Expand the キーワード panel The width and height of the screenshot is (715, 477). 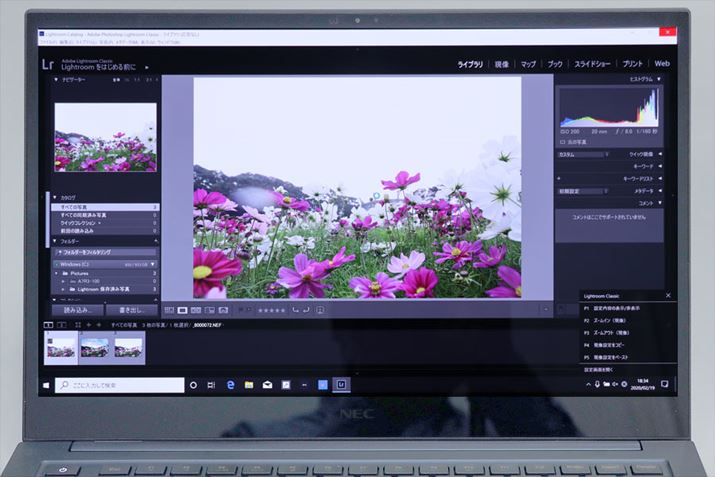660,166
